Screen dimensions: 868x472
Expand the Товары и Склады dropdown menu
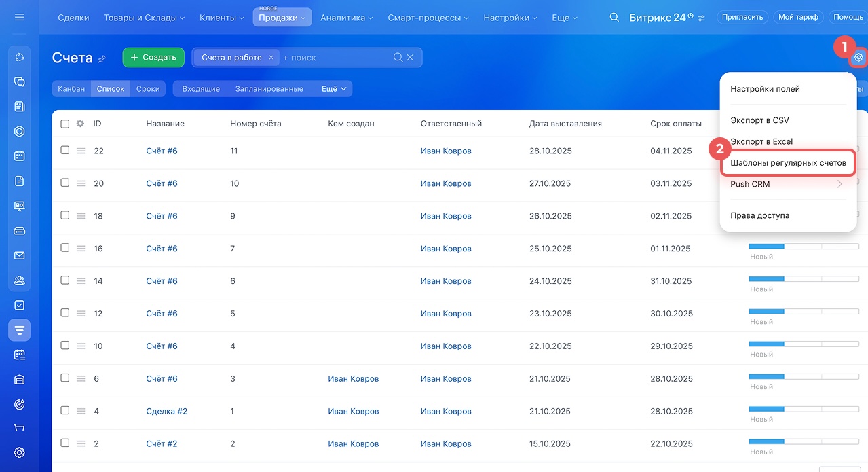(144, 18)
